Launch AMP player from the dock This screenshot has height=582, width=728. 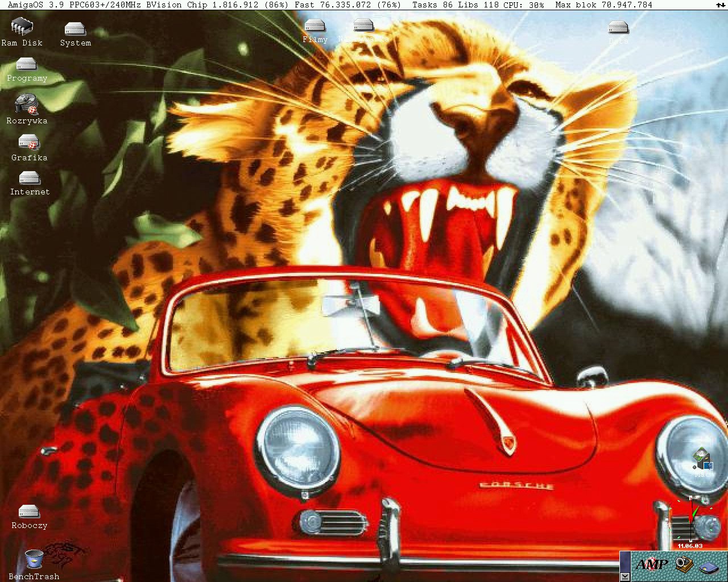click(651, 564)
